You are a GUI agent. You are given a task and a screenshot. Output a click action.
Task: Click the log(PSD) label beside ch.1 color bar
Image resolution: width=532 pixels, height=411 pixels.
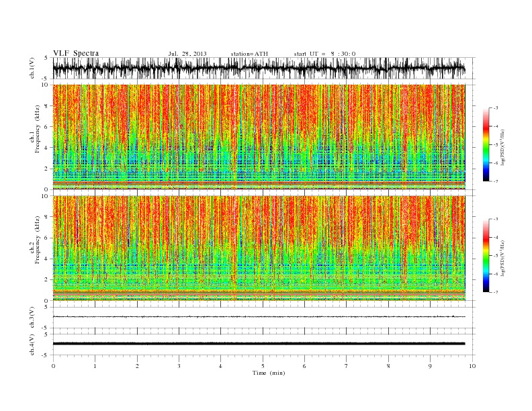click(x=503, y=148)
